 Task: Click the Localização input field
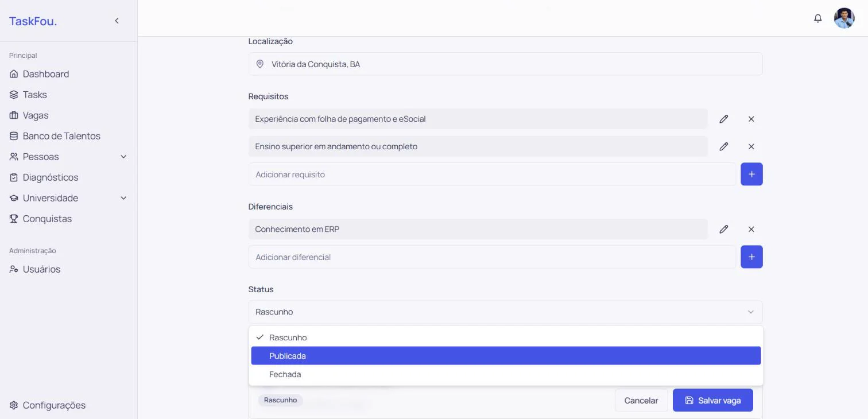(505, 64)
